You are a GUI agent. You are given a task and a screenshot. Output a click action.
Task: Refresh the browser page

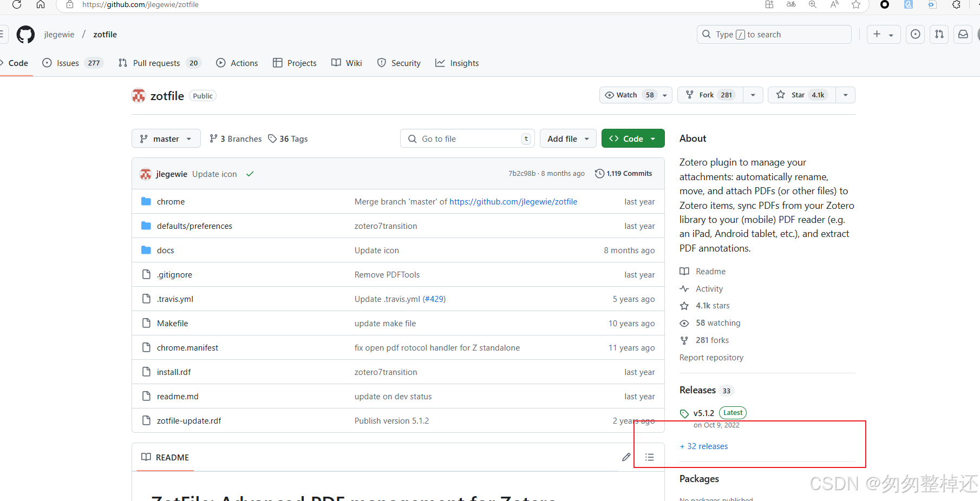click(x=17, y=5)
